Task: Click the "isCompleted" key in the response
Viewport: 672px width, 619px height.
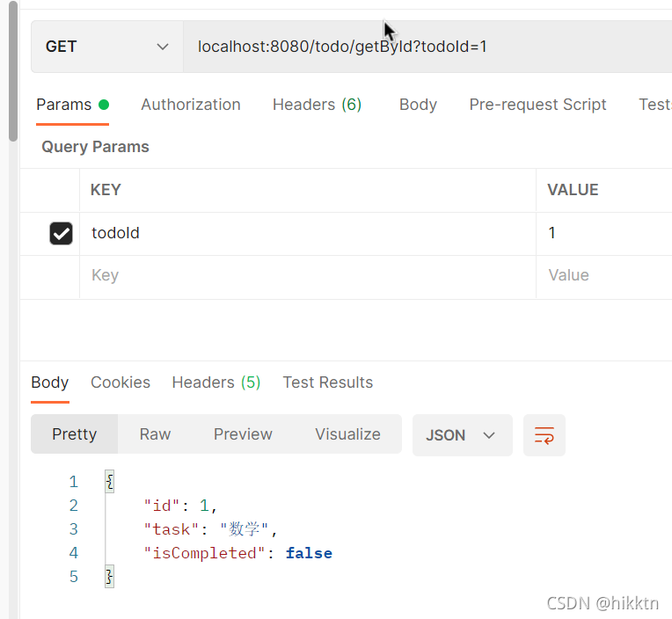Action: coord(204,553)
